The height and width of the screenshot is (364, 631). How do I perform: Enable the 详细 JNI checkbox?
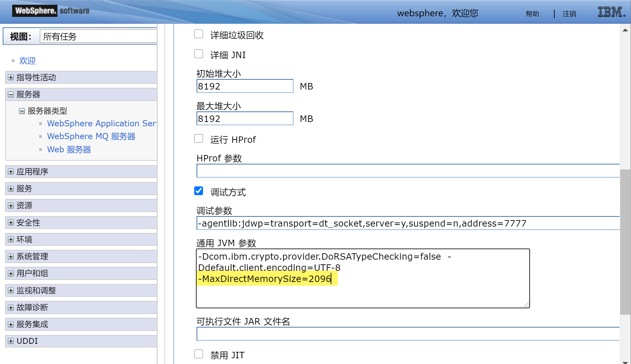(199, 53)
